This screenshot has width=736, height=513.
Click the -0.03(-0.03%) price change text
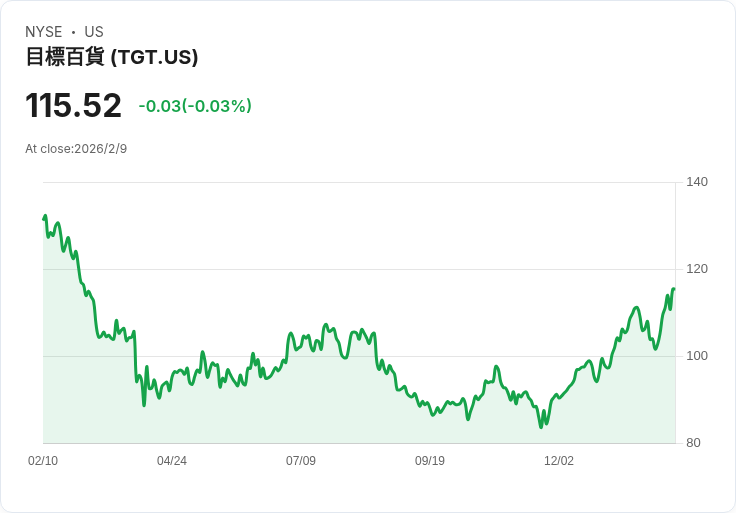195,106
